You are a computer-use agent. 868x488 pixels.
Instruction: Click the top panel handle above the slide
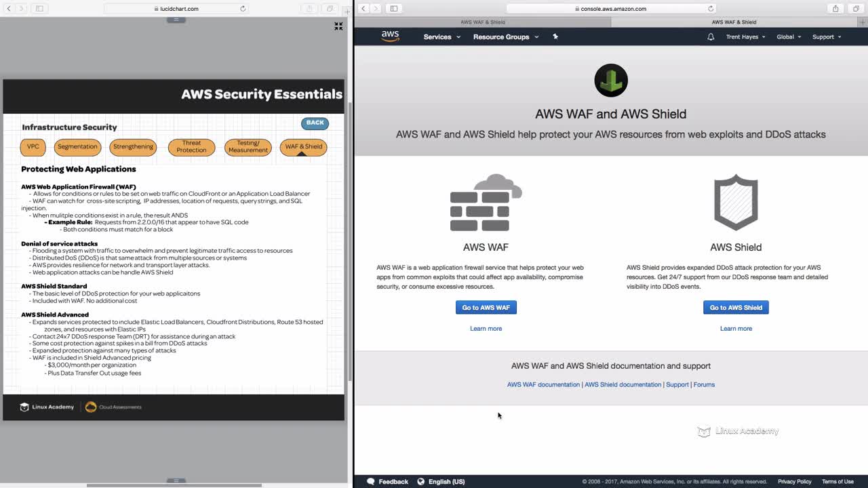pos(176,20)
